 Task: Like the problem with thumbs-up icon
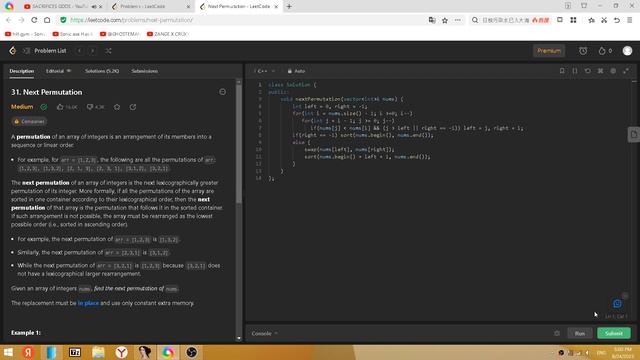pyautogui.click(x=60, y=107)
